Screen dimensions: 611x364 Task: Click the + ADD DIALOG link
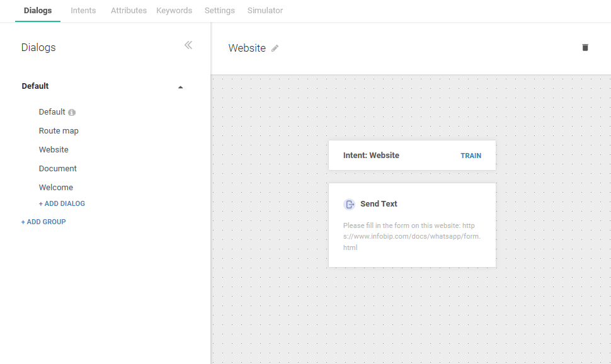click(62, 204)
